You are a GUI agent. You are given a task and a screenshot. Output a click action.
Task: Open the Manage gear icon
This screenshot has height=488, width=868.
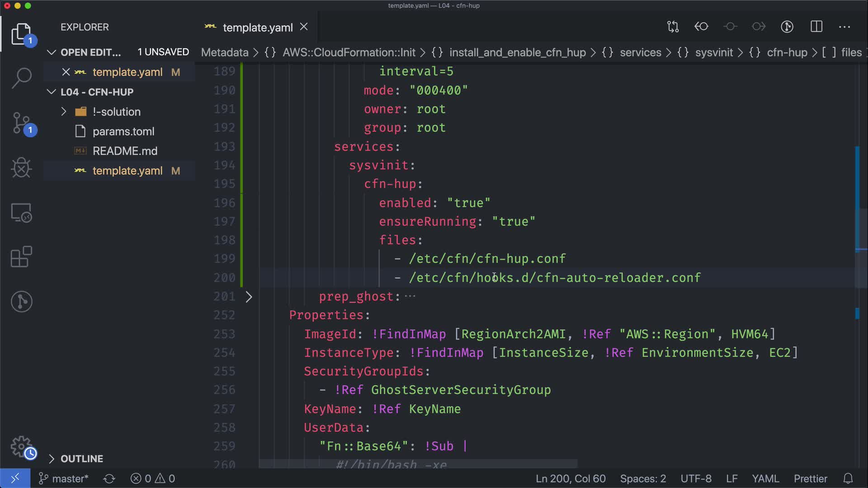tap(21, 446)
